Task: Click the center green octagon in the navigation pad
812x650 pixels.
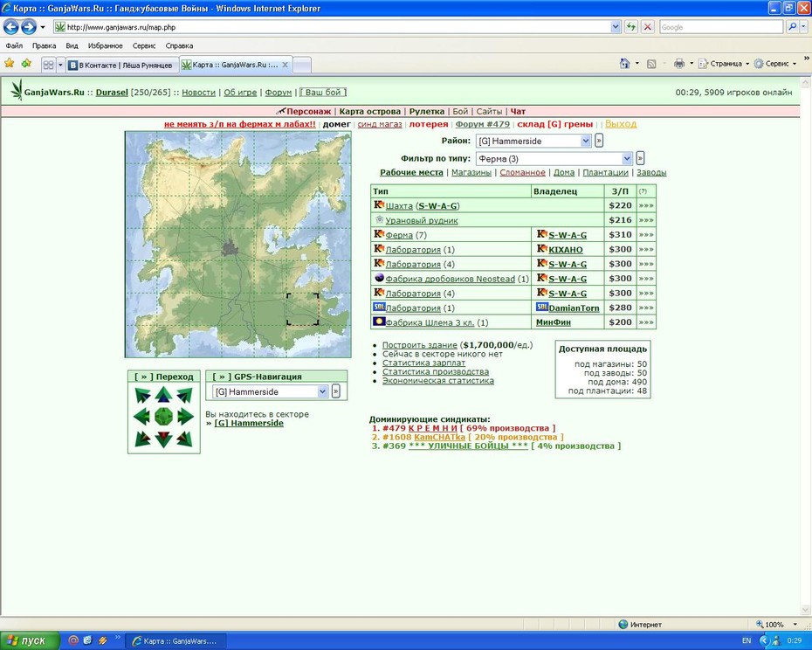Action: click(163, 416)
